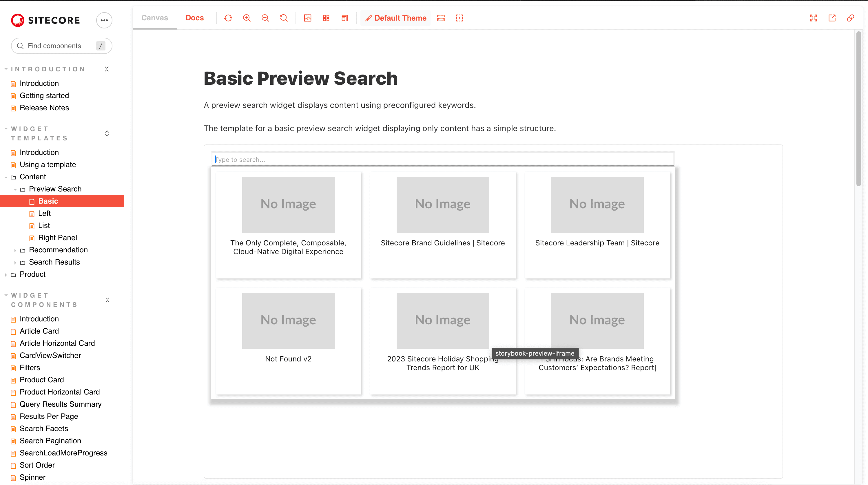868x485 pixels.
Task: Open the Default Theme selector
Action: [x=395, y=18]
